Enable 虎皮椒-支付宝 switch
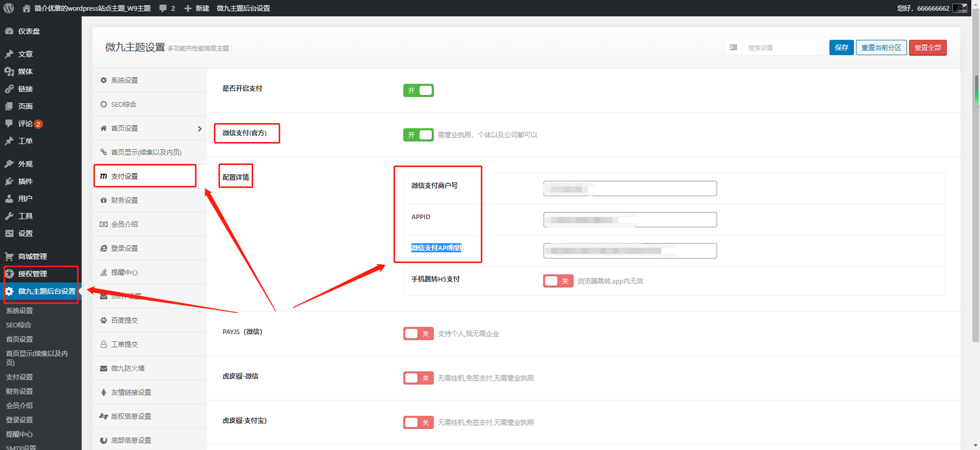 click(419, 422)
